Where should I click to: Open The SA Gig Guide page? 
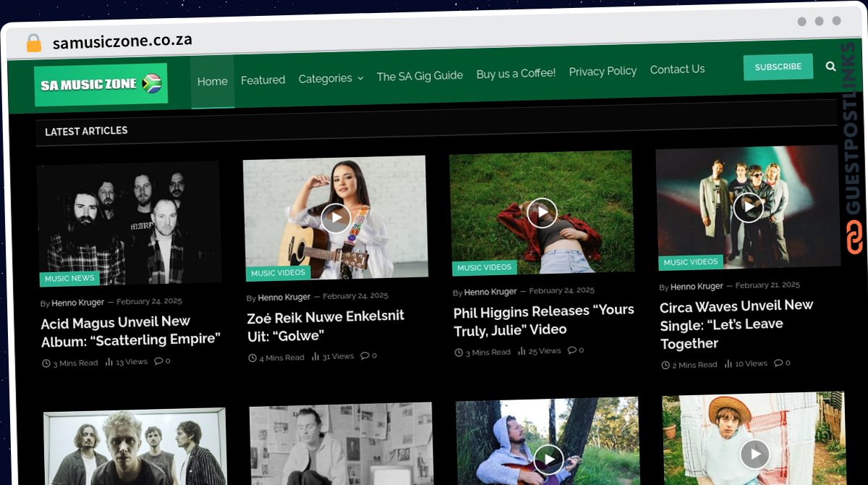(420, 75)
